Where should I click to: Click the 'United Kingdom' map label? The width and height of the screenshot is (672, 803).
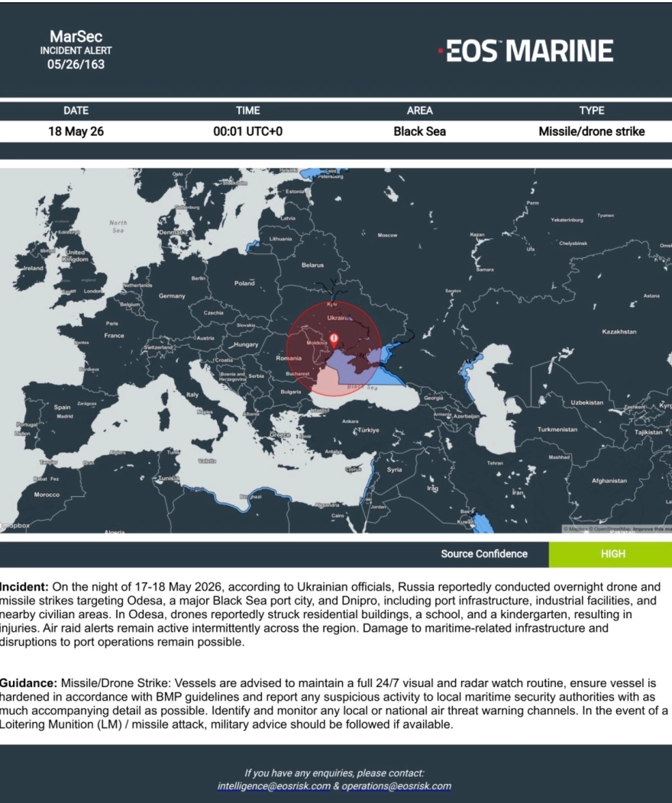(x=76, y=256)
